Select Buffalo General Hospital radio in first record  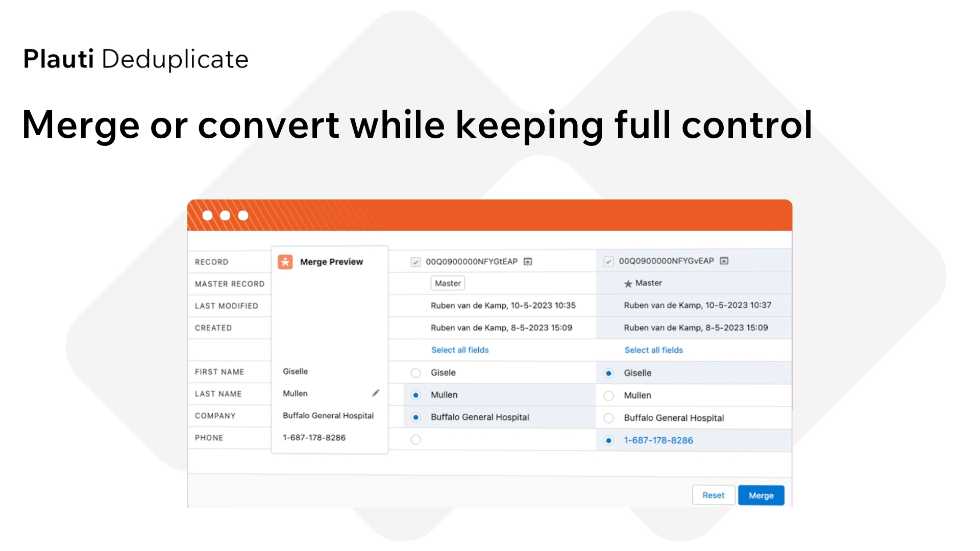point(416,418)
